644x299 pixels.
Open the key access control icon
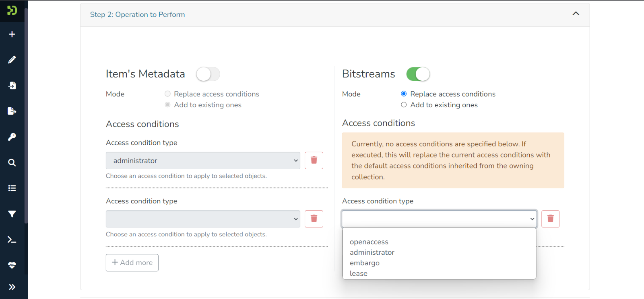click(x=12, y=137)
